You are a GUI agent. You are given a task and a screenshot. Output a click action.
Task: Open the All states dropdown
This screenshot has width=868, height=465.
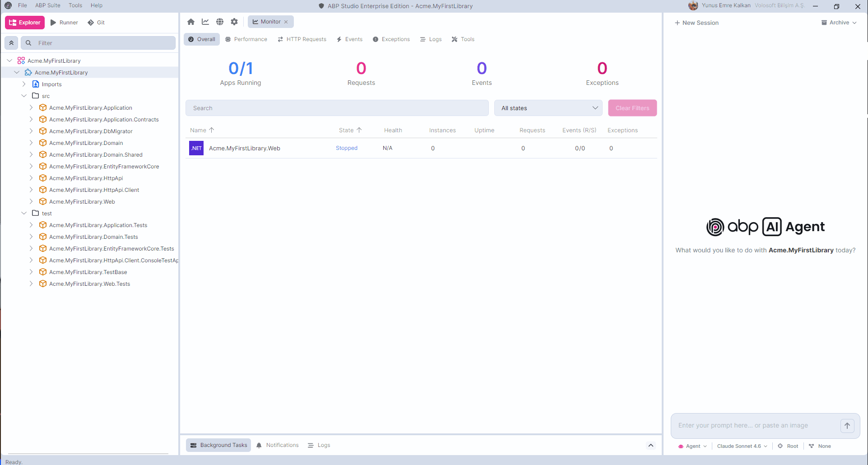tap(549, 108)
